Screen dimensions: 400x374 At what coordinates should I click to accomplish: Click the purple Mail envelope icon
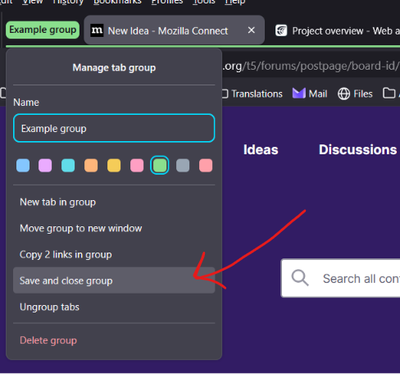pos(299,93)
